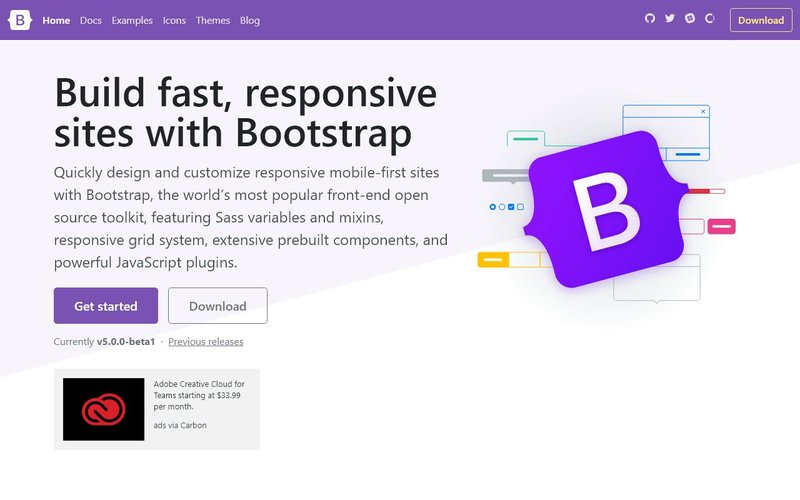Open the Previous releases link
Screen dimensions: 800x500
(205, 342)
